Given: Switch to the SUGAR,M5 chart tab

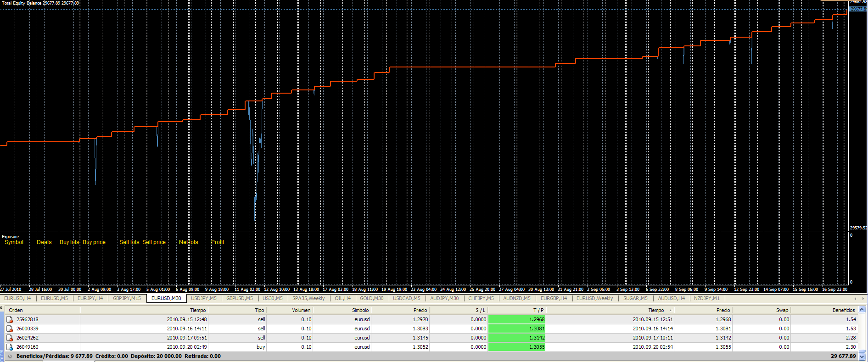Looking at the screenshot, I should tap(635, 298).
